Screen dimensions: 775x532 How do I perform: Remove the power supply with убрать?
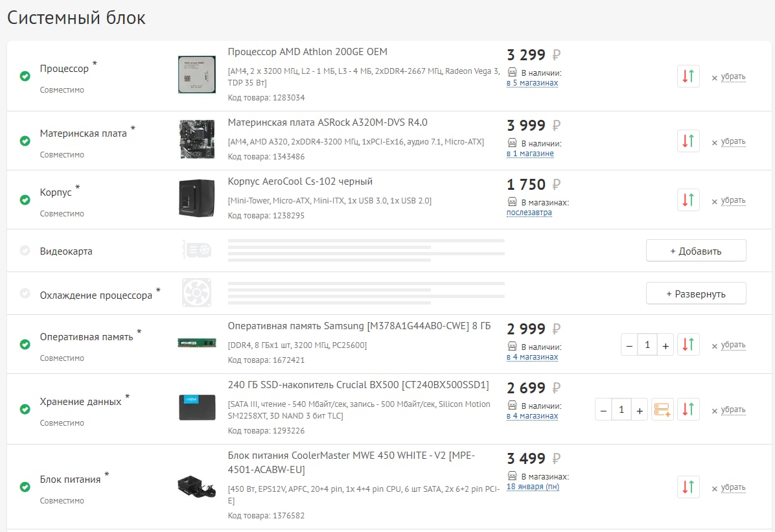733,487
